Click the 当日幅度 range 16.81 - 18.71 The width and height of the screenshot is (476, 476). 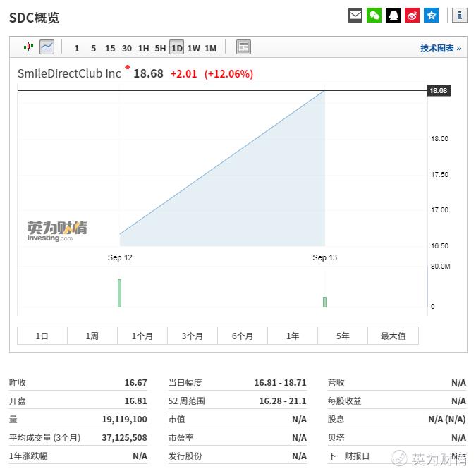point(280,382)
